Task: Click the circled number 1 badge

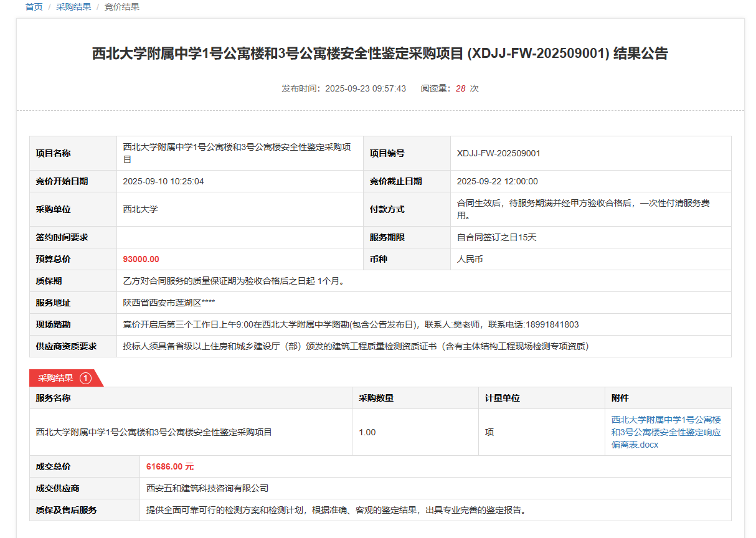Action: click(85, 378)
